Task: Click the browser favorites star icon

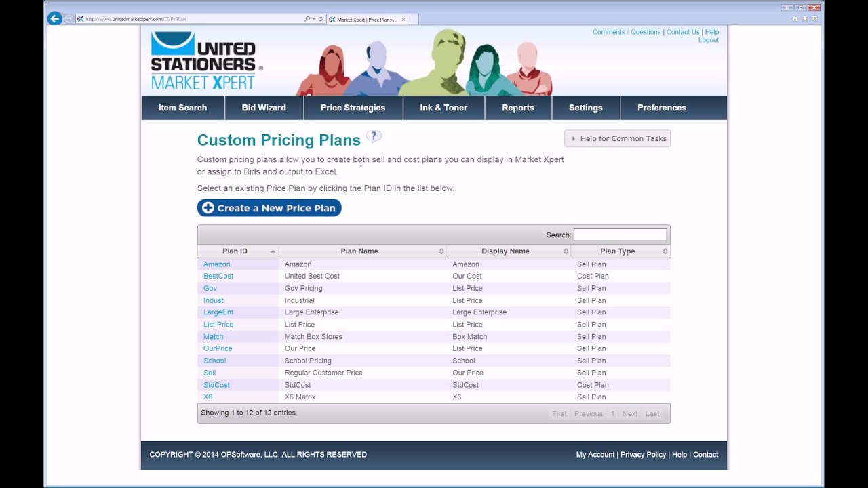Action: coord(805,19)
